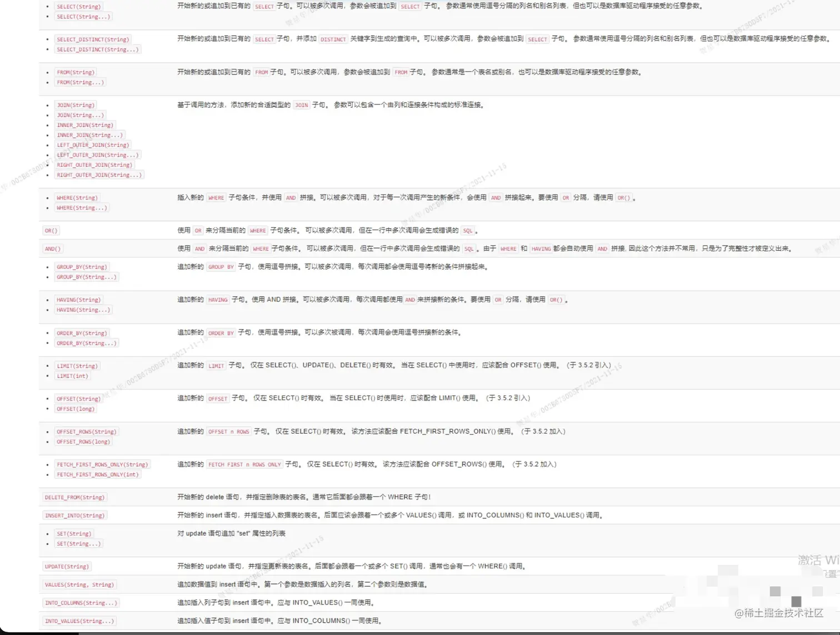The width and height of the screenshot is (840, 635).
Task: Click the "WHERE(String)" method label
Action: (x=77, y=198)
